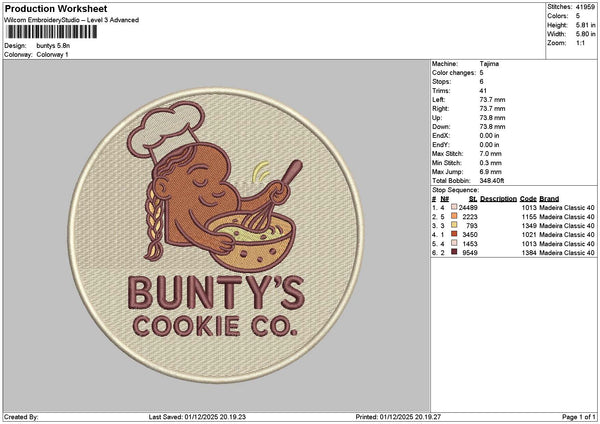Image resolution: width=600 pixels, height=424 pixels.
Task: Click thread code 1155
Action: click(529, 217)
